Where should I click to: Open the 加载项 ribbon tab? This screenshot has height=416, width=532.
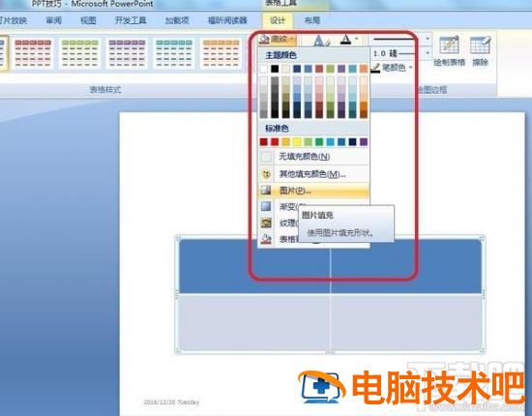[x=177, y=20]
